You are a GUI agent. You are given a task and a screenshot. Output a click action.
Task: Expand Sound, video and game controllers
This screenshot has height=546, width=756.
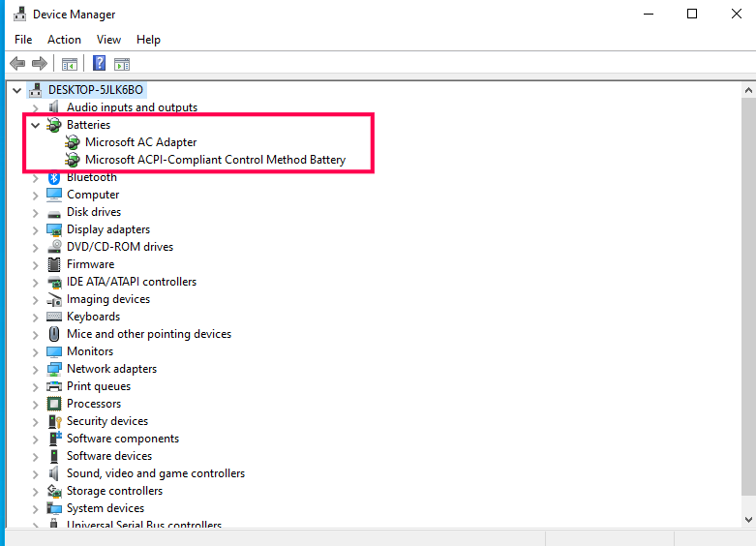35,474
